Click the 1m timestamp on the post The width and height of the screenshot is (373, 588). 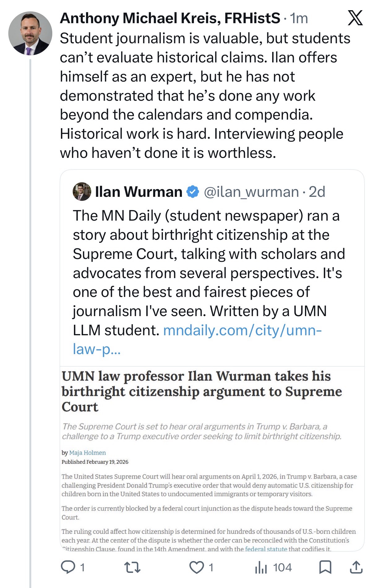299,19
